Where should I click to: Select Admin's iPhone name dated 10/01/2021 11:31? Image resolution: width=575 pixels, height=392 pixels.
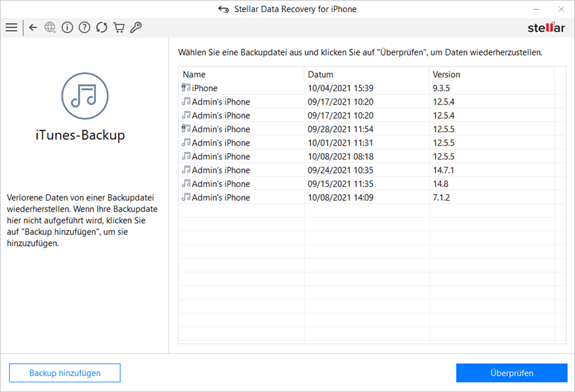tap(221, 143)
